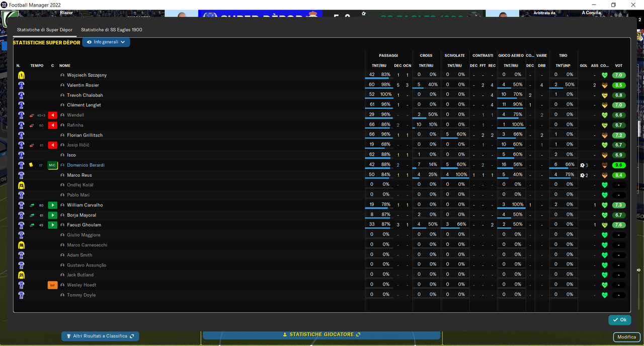Click Domenico Berardi's yellow card icon
This screenshot has width=644, height=346.
(x=31, y=165)
